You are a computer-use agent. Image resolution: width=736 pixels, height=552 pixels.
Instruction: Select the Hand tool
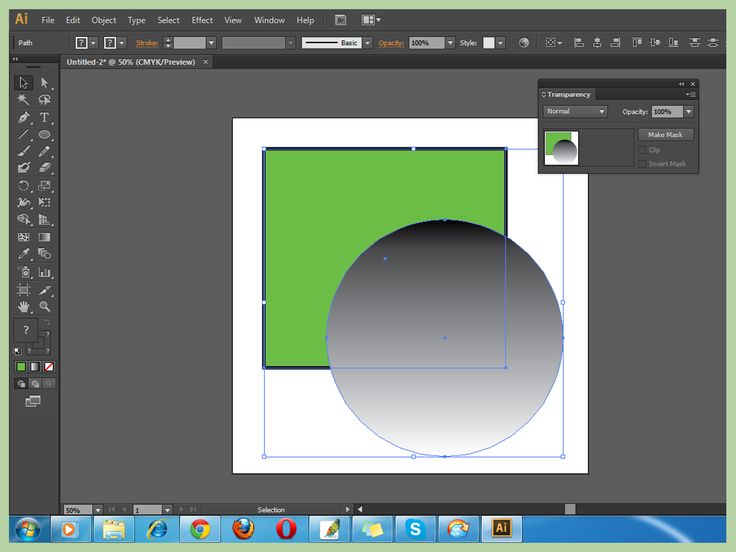click(23, 306)
